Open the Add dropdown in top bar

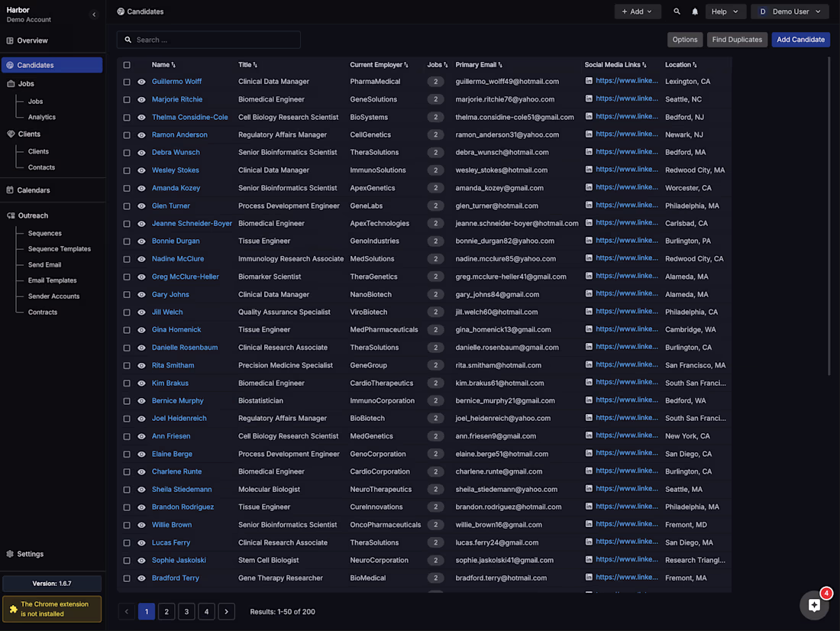638,11
